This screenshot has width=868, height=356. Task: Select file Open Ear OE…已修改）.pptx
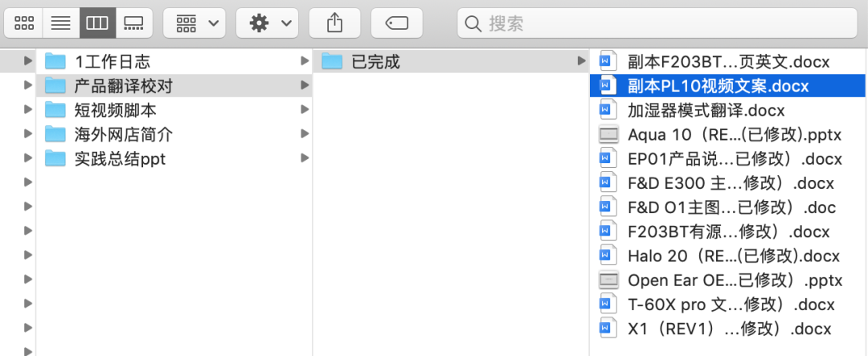point(729,280)
